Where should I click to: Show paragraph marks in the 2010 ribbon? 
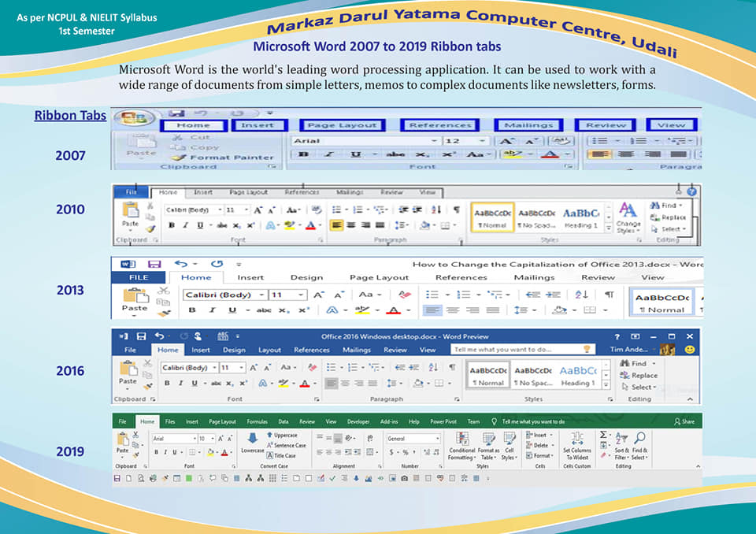(x=456, y=210)
